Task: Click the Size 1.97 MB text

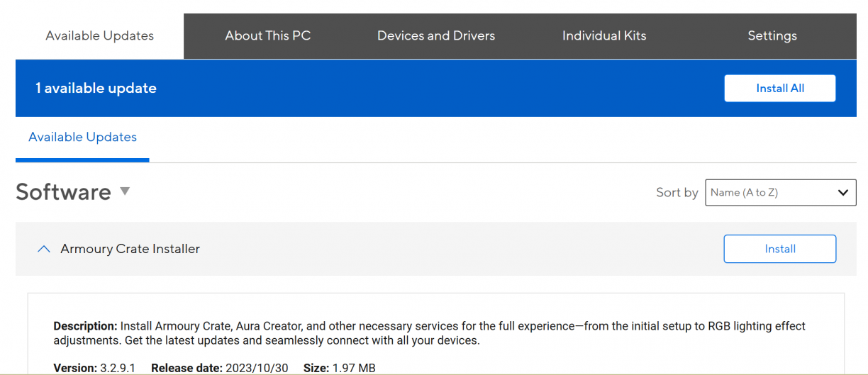Action: click(339, 368)
